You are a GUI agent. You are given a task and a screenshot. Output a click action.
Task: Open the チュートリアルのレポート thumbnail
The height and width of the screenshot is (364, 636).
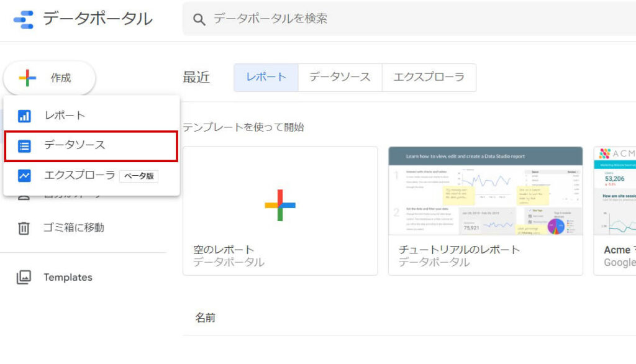(x=486, y=191)
